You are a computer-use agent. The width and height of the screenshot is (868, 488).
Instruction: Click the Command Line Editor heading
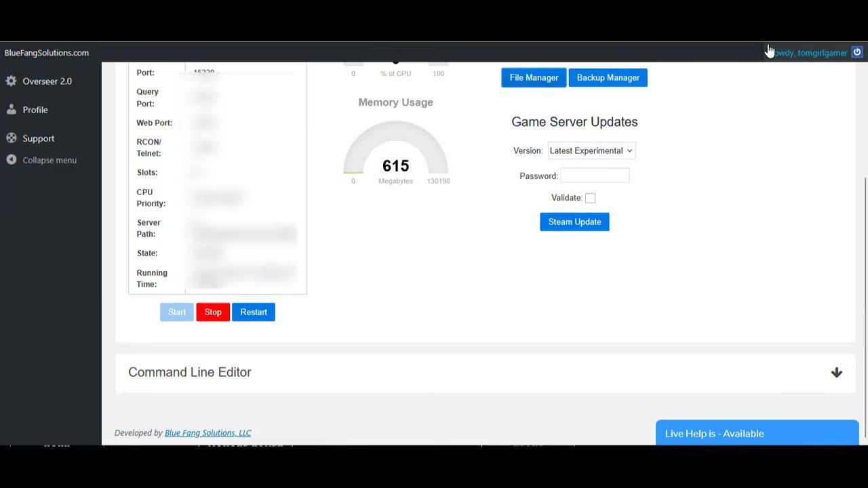click(x=190, y=372)
